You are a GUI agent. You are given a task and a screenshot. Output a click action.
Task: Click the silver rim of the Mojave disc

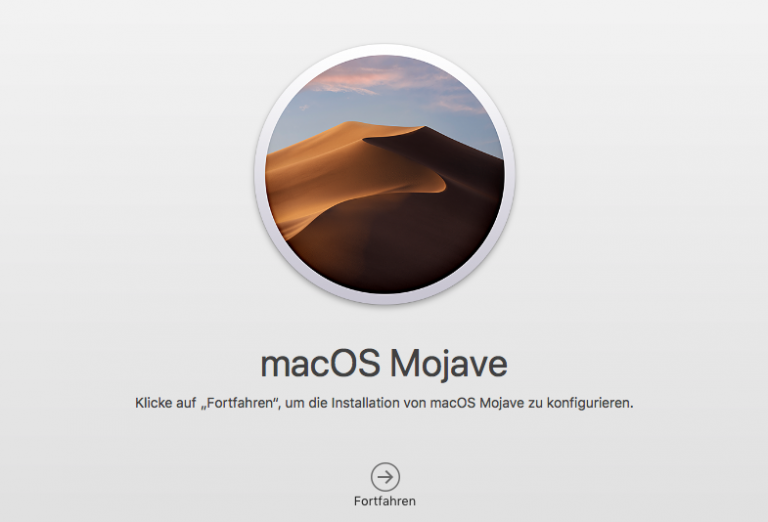tap(260, 174)
